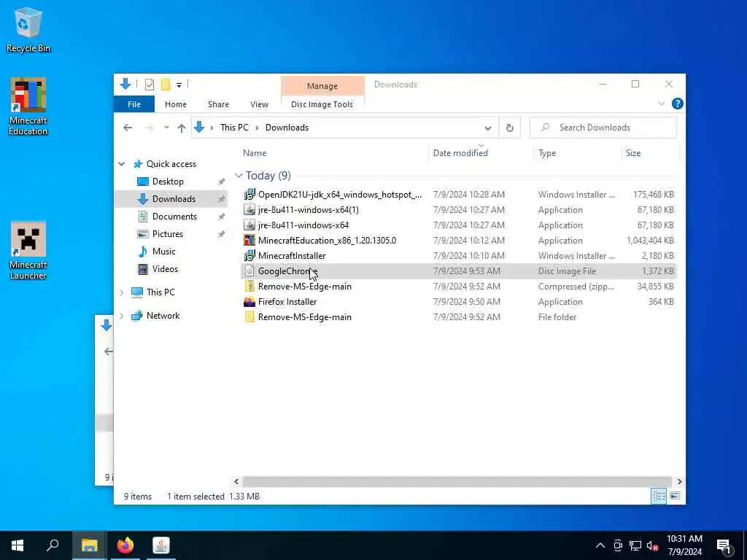Image resolution: width=747 pixels, height=560 pixels.
Task: Open Desktop in the navigation pane
Action: point(168,182)
